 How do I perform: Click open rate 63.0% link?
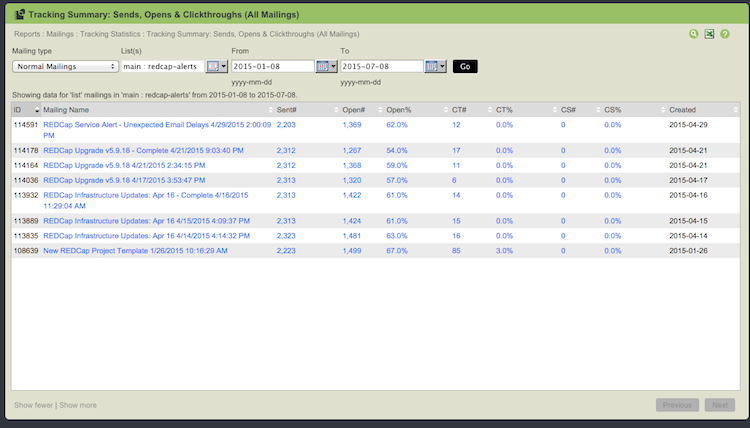(x=397, y=236)
